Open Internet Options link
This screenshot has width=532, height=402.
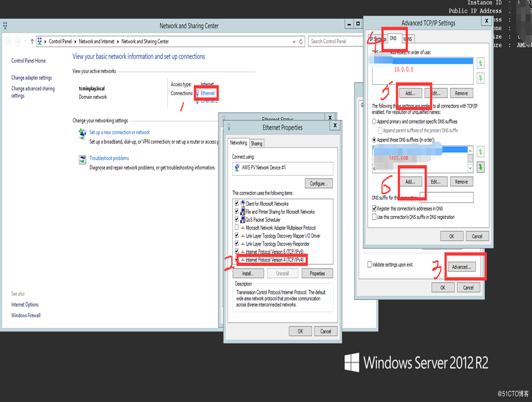click(x=25, y=304)
